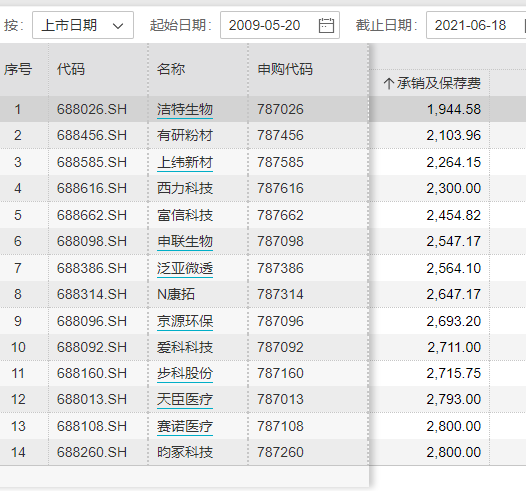The width and height of the screenshot is (526, 491).
Task: Select fee value 2,793.00
Action: (454, 399)
